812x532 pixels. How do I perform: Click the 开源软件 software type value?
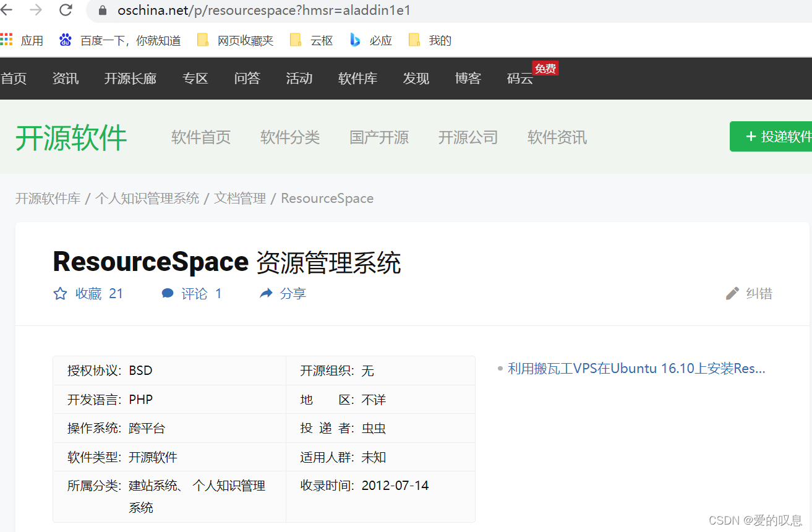(153, 457)
